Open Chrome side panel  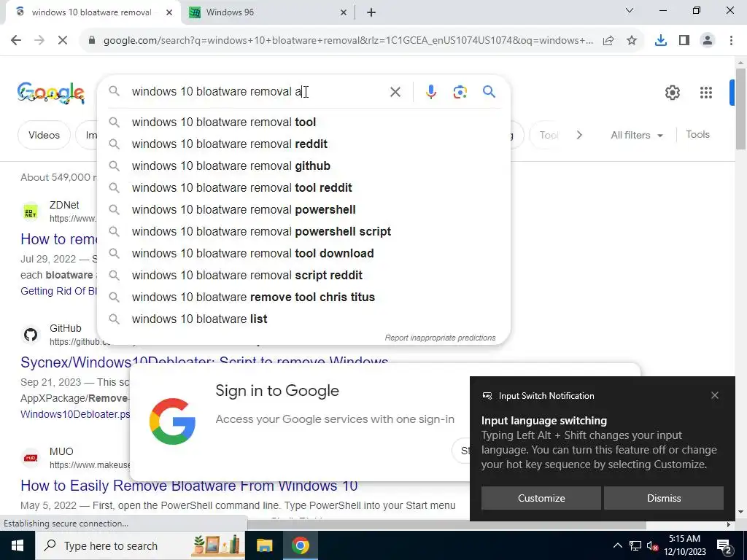(684, 41)
